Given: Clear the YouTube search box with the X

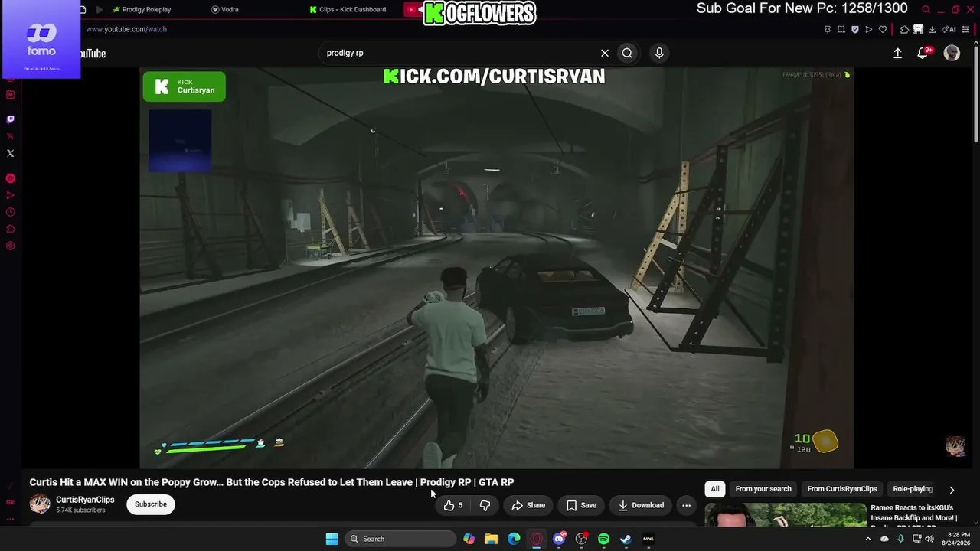Looking at the screenshot, I should tap(605, 53).
